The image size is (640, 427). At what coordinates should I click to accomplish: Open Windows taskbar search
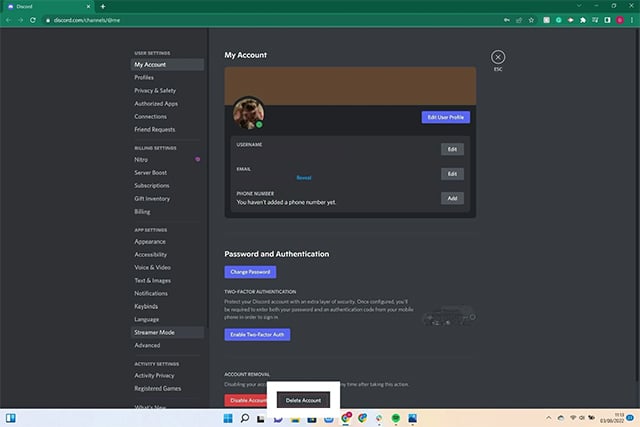[245, 416]
